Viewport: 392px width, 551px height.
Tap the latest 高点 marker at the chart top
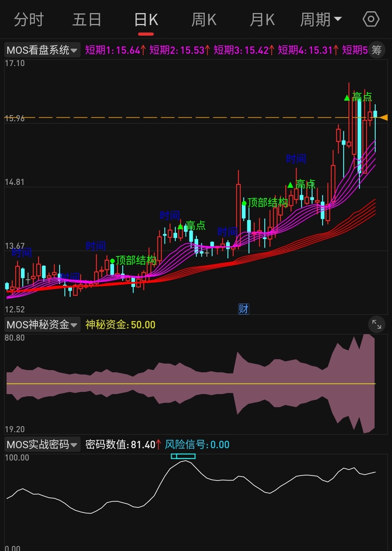(358, 97)
